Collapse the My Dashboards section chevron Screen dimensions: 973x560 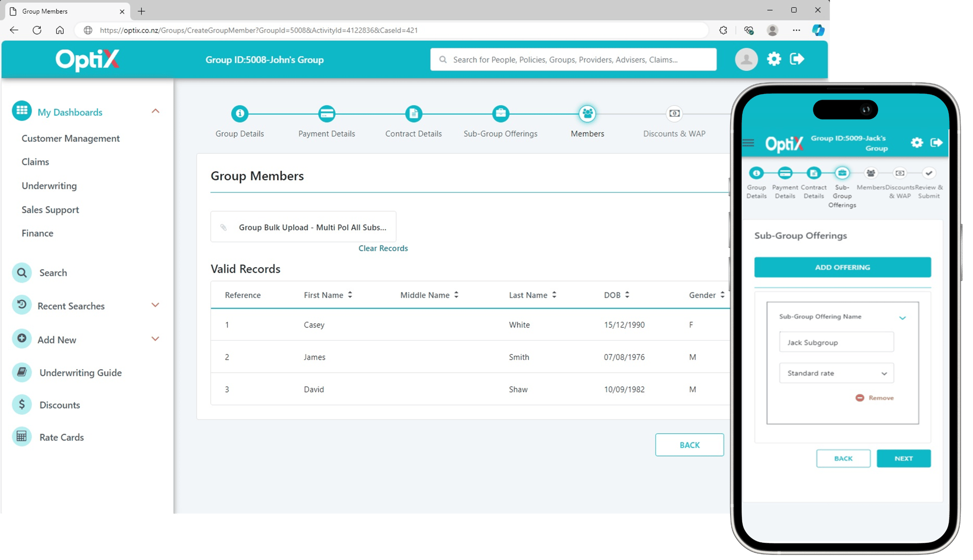coord(155,111)
